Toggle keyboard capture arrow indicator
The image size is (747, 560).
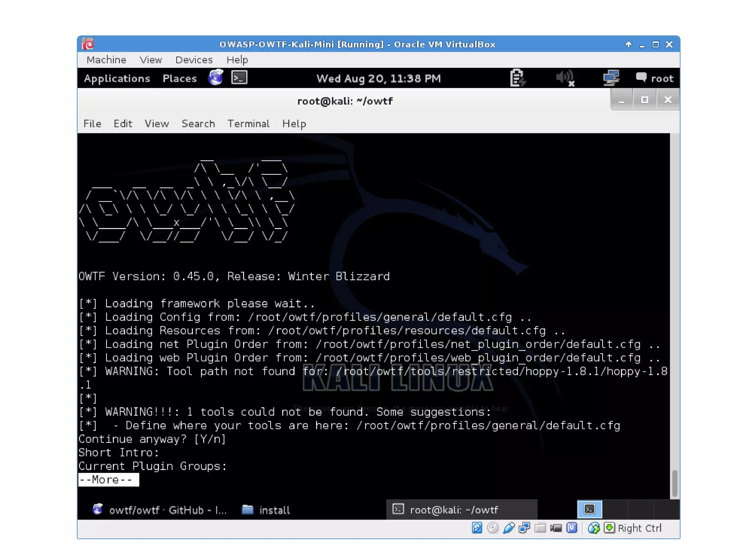(x=609, y=528)
